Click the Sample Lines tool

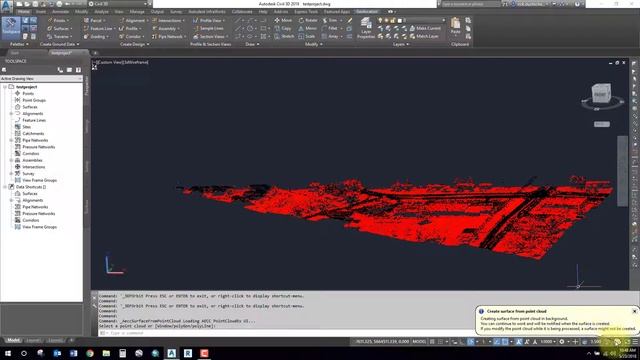click(209, 29)
